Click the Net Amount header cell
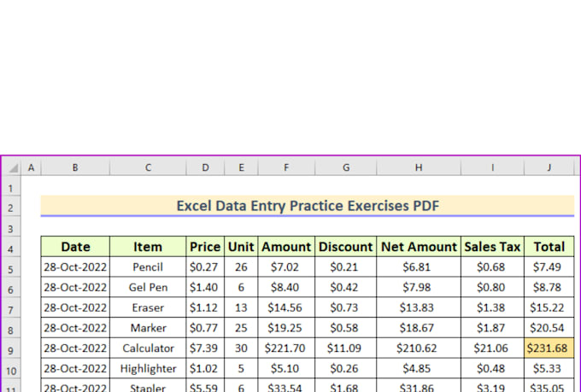The width and height of the screenshot is (581, 392). (x=419, y=247)
